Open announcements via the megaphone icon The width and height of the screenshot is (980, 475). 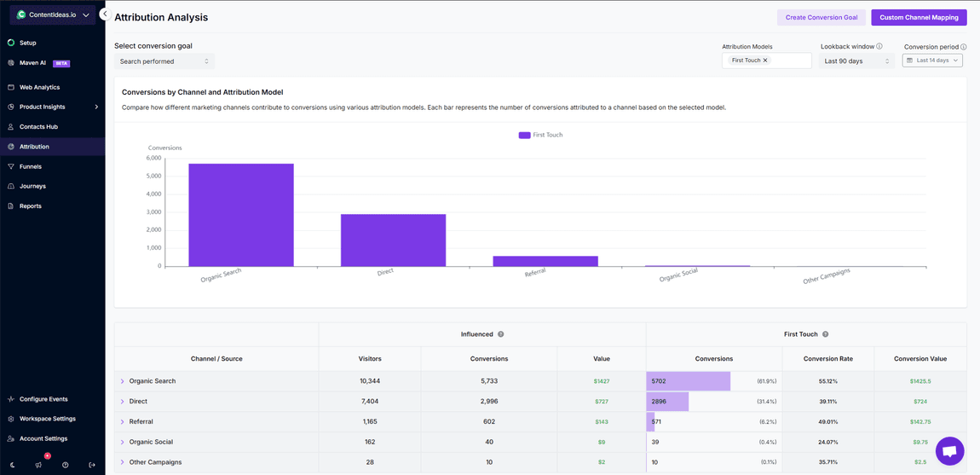[x=38, y=465]
